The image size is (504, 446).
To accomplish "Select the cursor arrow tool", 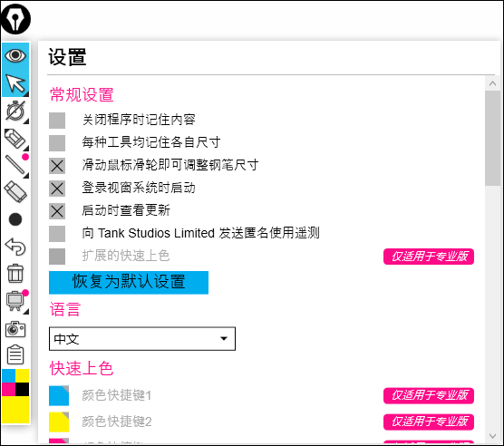I will pyautogui.click(x=15, y=83).
